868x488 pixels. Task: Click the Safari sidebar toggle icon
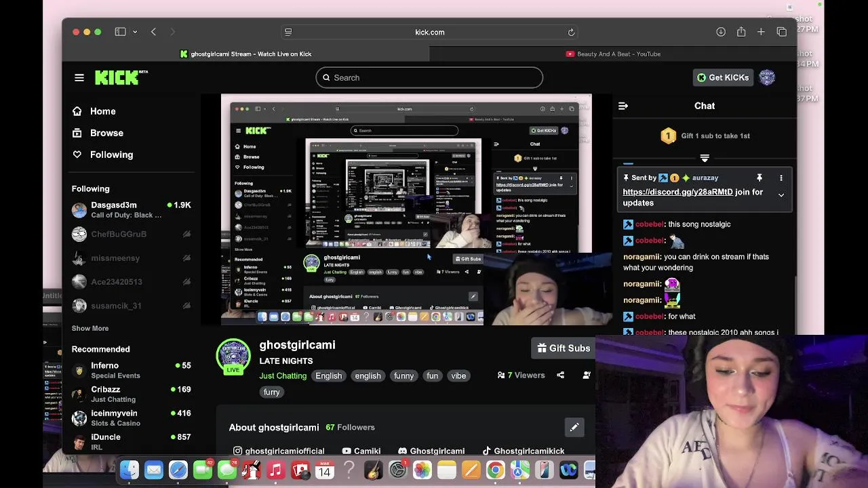coord(120,32)
